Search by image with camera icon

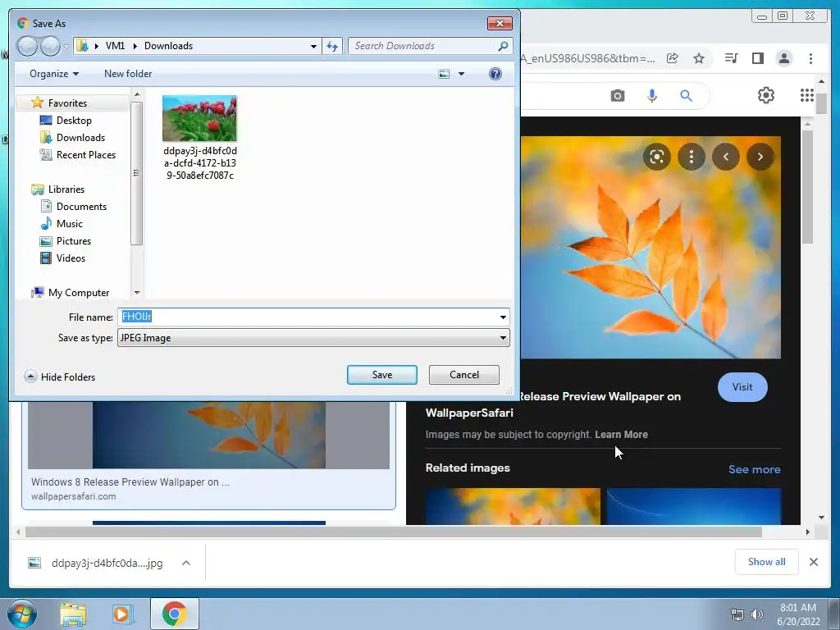(x=618, y=96)
